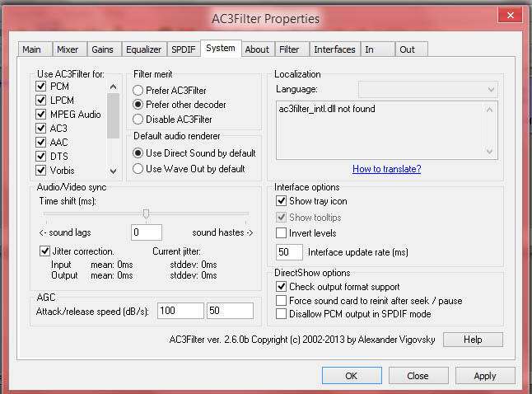The height and width of the screenshot is (394, 532).
Task: Toggle Check output format support
Action: click(x=281, y=287)
